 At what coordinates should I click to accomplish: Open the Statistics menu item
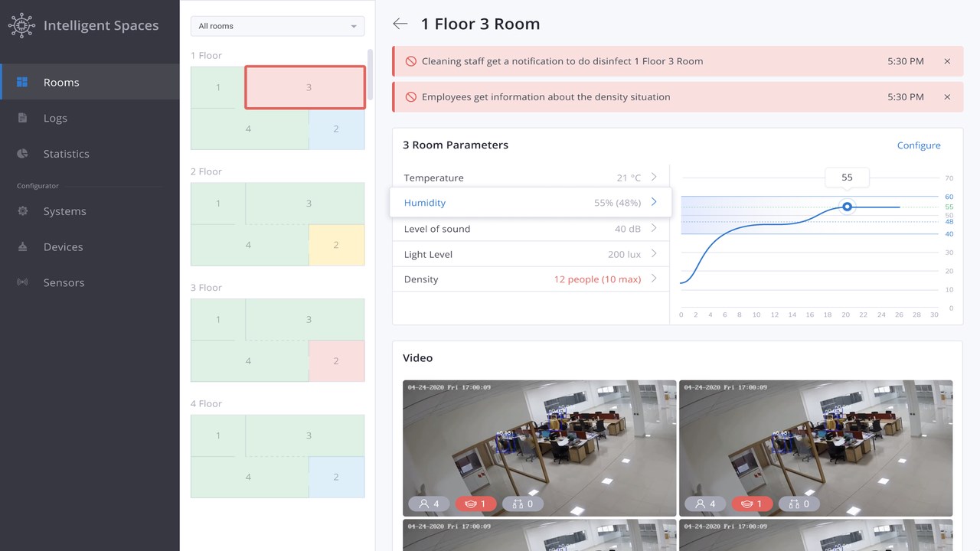tap(90, 153)
